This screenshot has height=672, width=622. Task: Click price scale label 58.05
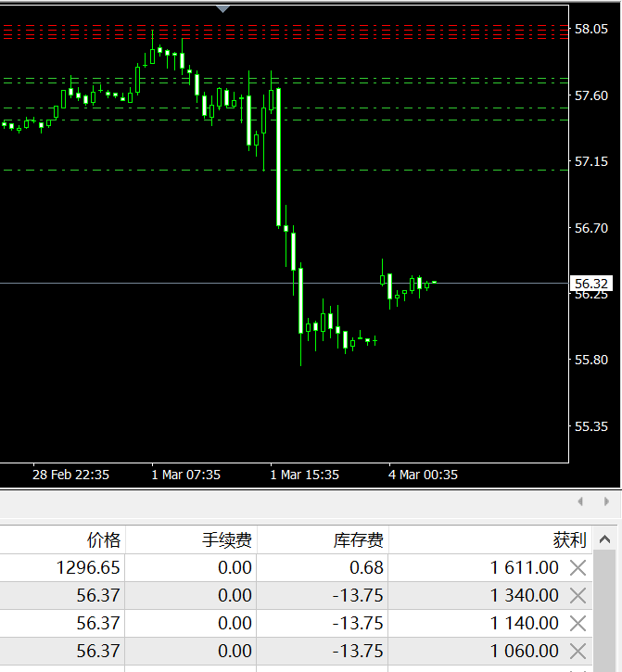591,29
